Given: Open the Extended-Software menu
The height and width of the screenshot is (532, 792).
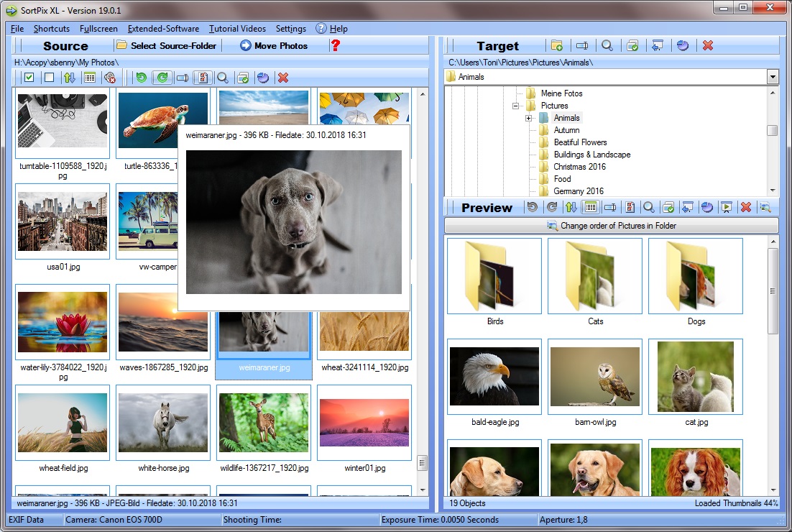Looking at the screenshot, I should pyautogui.click(x=163, y=29).
